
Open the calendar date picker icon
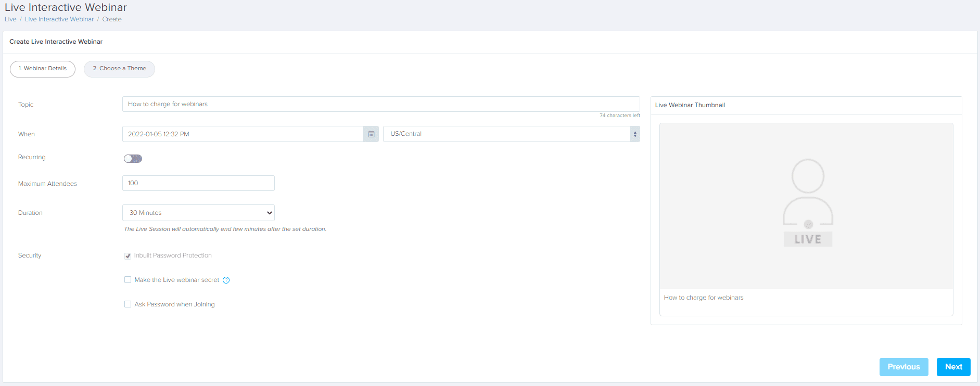(x=371, y=134)
